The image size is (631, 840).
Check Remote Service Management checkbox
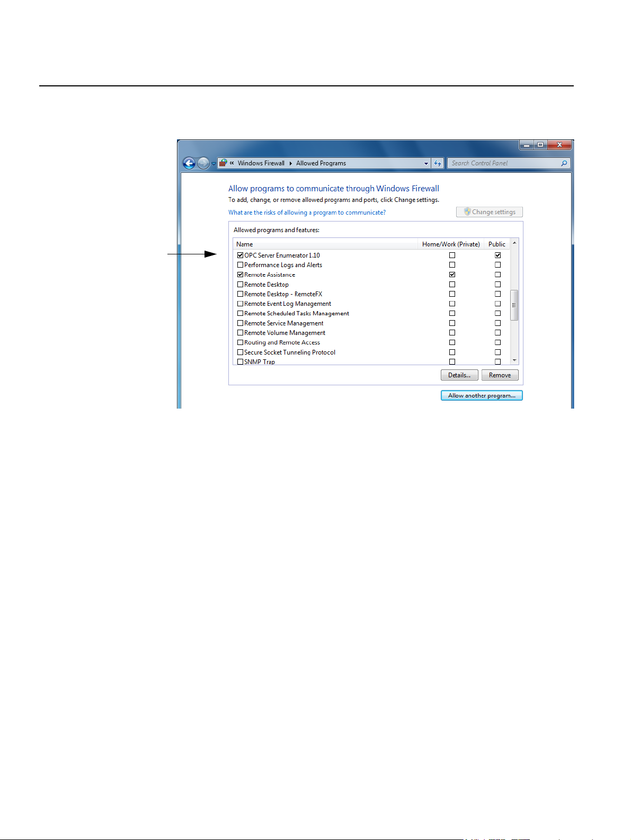click(x=241, y=323)
